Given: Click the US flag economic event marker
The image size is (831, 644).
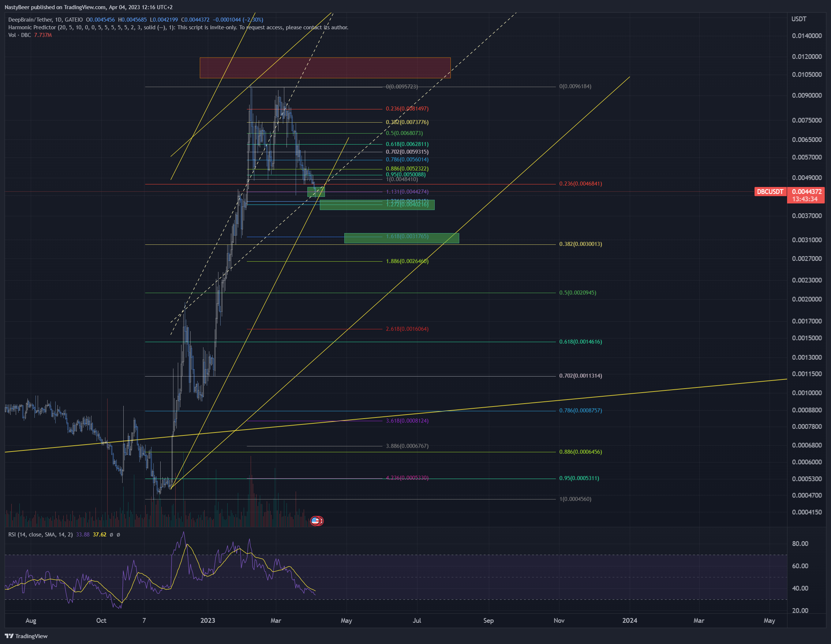Looking at the screenshot, I should 315,521.
